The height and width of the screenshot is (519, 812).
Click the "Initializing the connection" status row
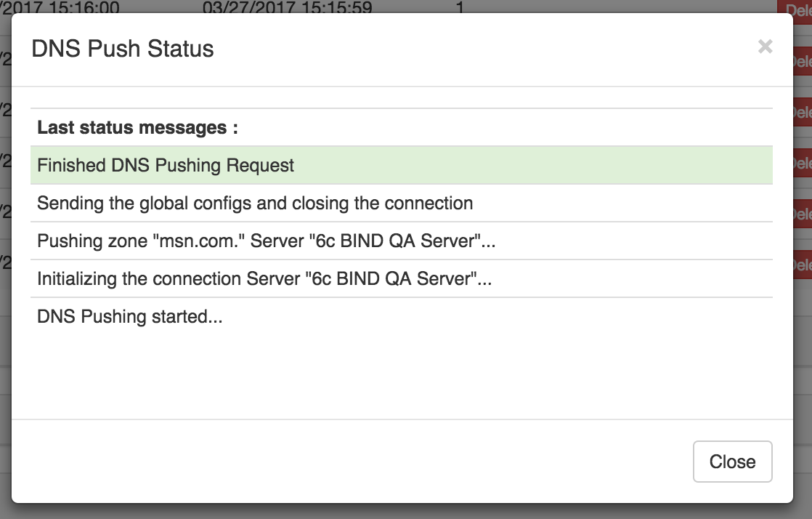point(401,278)
